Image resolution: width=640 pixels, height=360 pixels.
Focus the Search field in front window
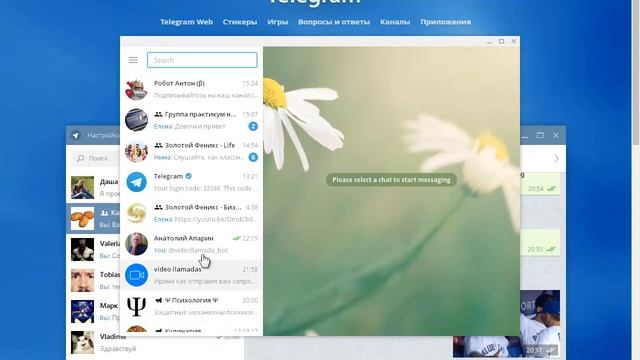(202, 60)
